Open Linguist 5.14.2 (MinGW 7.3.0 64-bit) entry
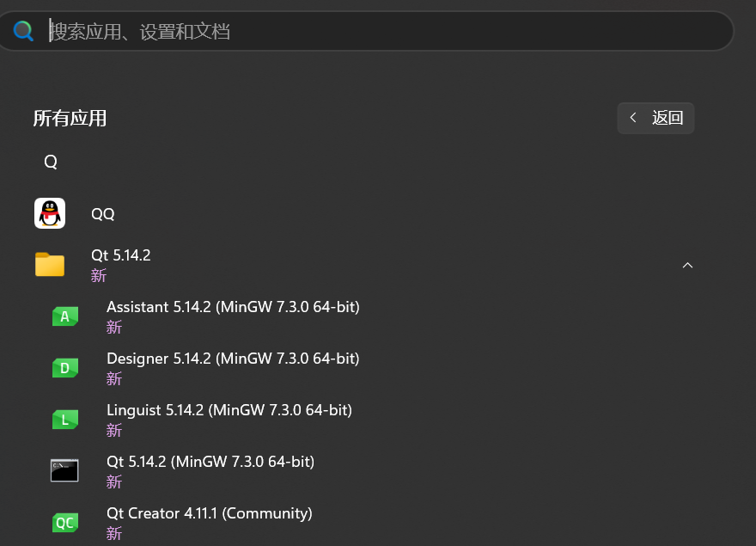The height and width of the screenshot is (546, 756). point(229,410)
